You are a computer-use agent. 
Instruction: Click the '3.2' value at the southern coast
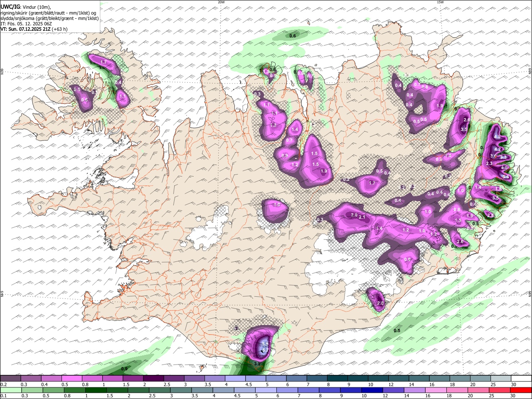tap(257, 364)
